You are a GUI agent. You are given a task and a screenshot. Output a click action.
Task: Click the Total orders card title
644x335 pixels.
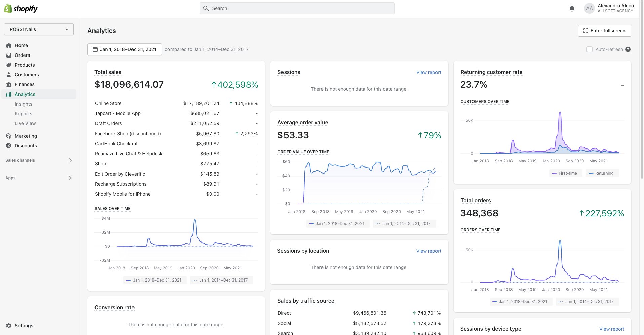tap(476, 200)
